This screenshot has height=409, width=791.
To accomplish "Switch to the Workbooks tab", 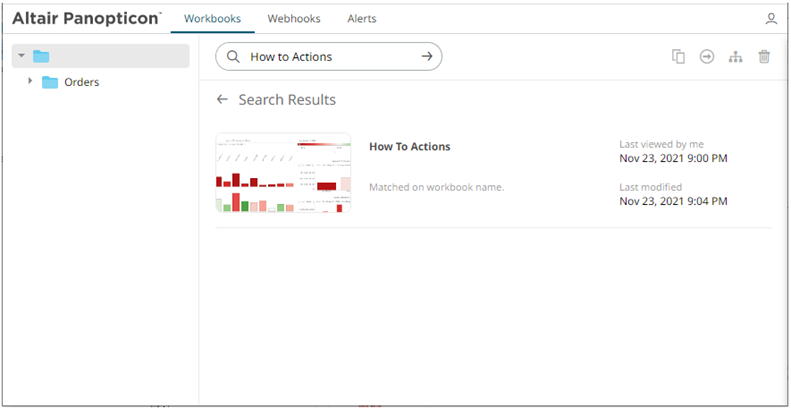I will coord(212,19).
